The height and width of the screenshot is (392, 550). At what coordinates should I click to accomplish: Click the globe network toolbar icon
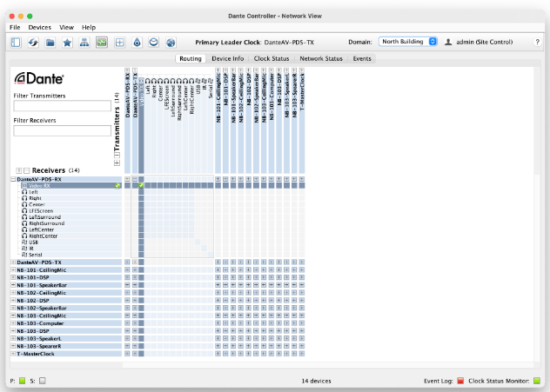(x=171, y=43)
